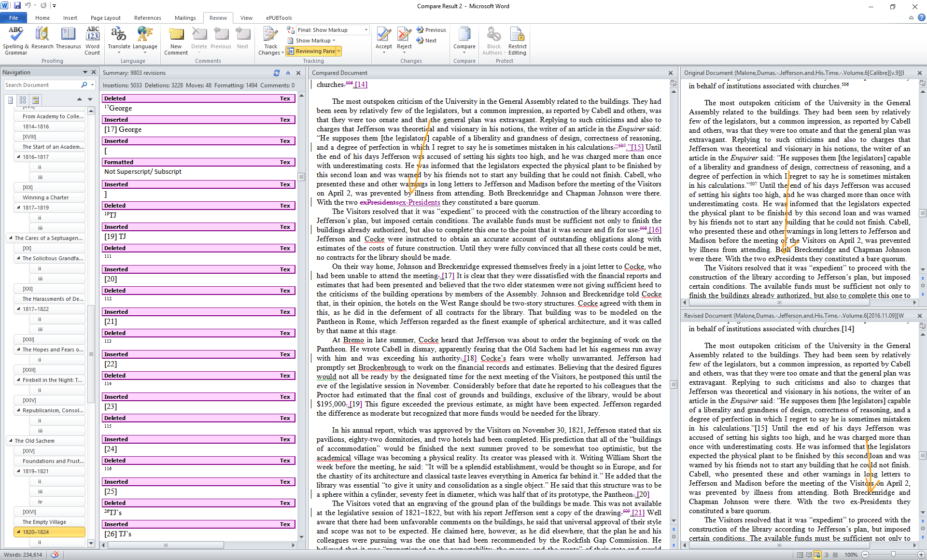Refresh the revision summary count
The height and width of the screenshot is (560, 927).
[277, 73]
